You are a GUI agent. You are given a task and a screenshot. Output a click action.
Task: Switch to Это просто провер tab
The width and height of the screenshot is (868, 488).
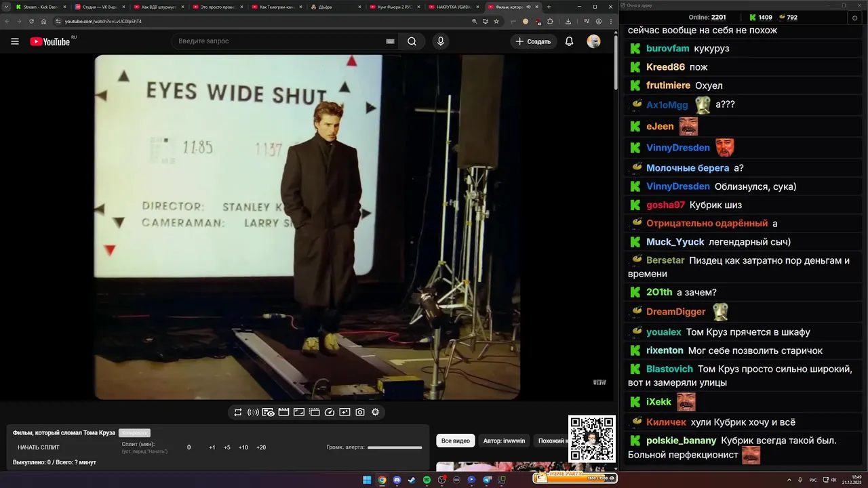[217, 7]
